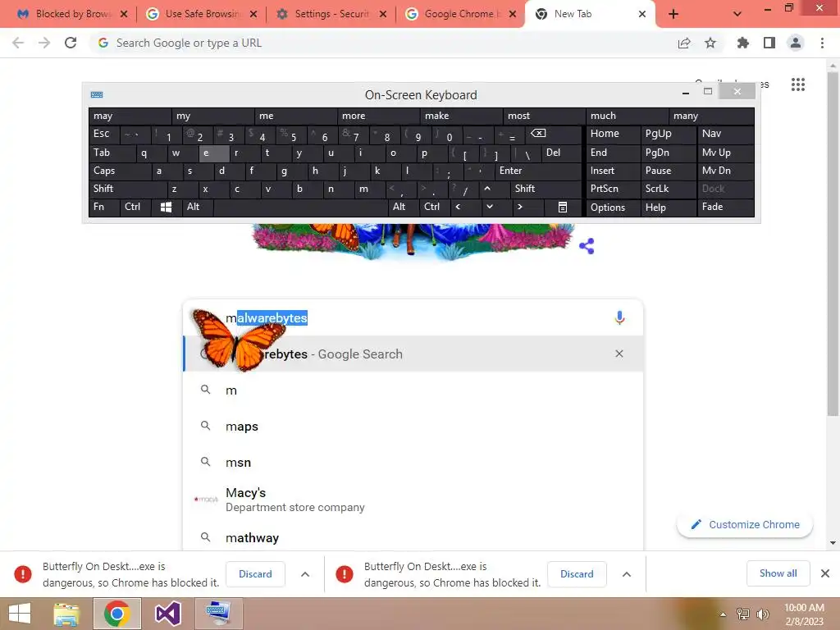Toggle the Fn key on keyboard

[104, 207]
